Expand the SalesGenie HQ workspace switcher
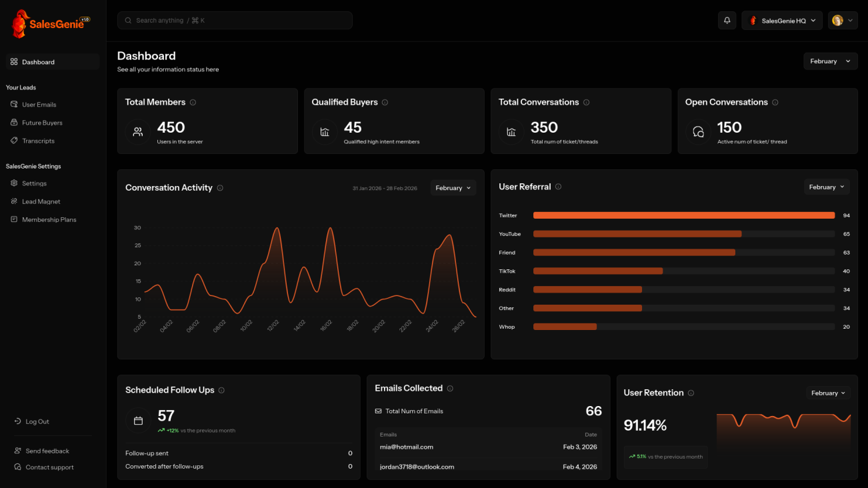 tap(781, 20)
